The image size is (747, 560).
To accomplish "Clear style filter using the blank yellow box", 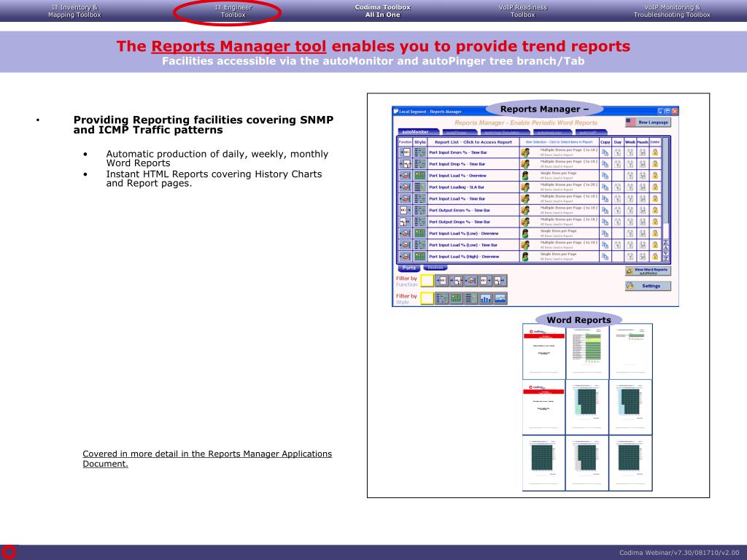I will pyautogui.click(x=427, y=298).
